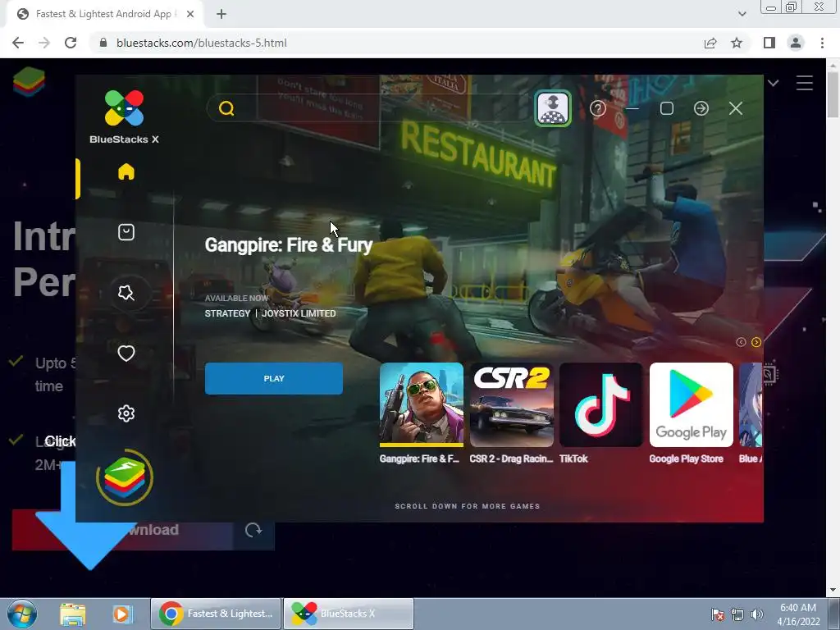Viewport: 840px width, 630px height.
Task: Switch to the Chrome taskbar button
Action: point(216,614)
